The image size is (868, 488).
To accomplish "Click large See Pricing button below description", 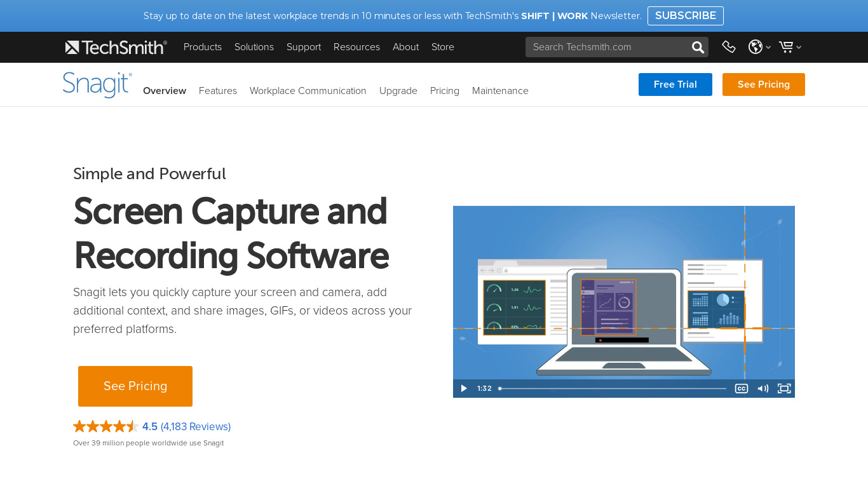I will click(x=135, y=386).
